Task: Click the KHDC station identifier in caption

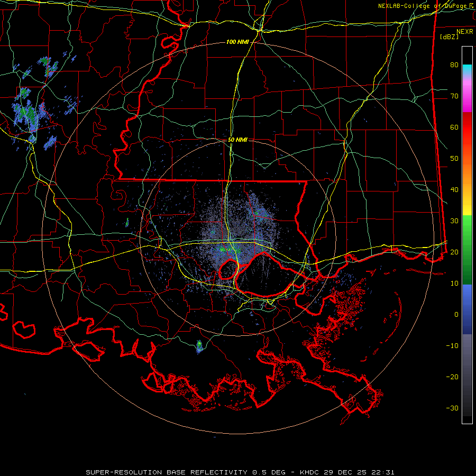Action: click(x=310, y=472)
